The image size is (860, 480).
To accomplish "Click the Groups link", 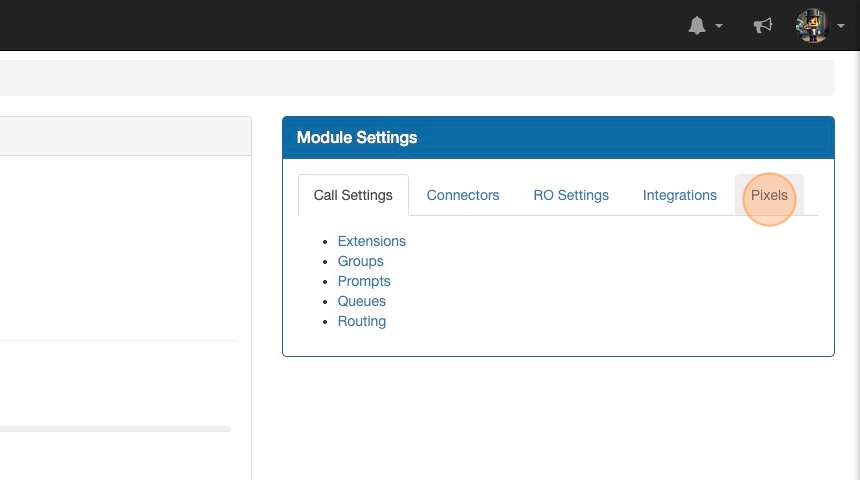I will coord(361,261).
